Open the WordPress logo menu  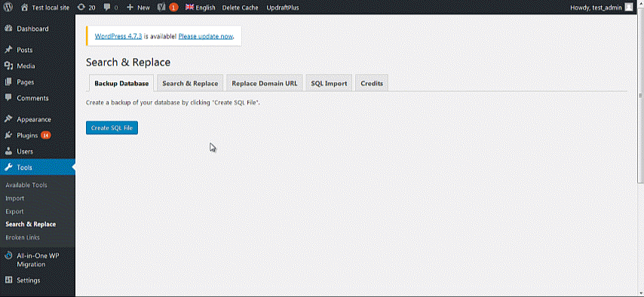[8, 8]
